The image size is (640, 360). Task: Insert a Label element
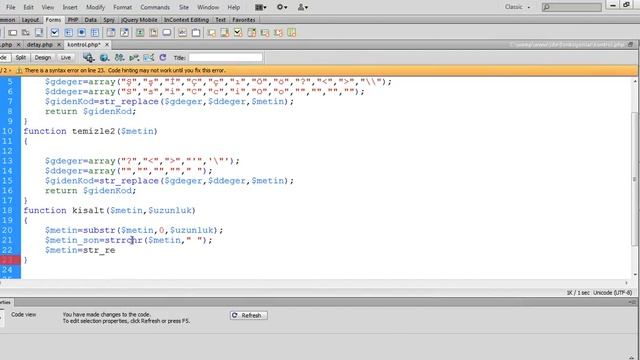point(182,33)
